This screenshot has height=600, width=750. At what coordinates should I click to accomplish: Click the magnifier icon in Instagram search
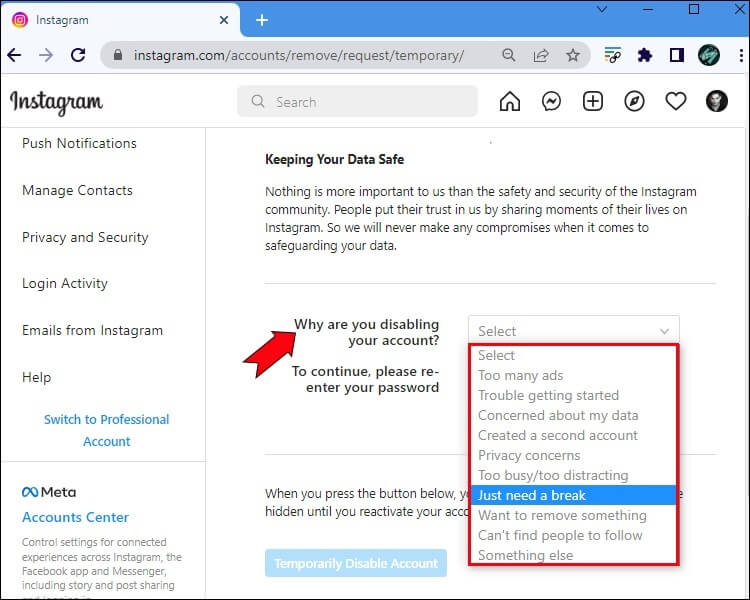pyautogui.click(x=258, y=101)
